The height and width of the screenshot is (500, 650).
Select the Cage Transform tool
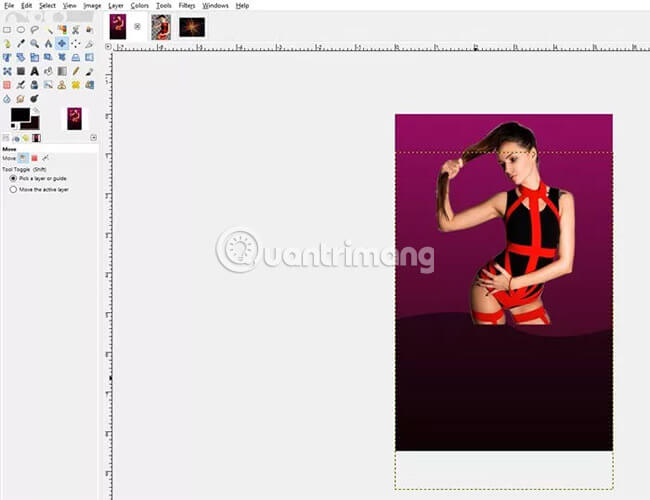point(7,71)
